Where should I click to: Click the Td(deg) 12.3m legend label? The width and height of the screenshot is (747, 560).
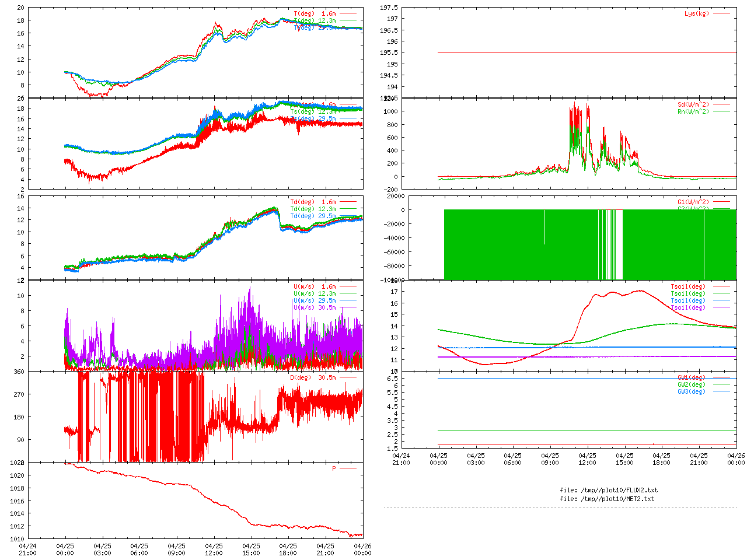[x=313, y=209]
